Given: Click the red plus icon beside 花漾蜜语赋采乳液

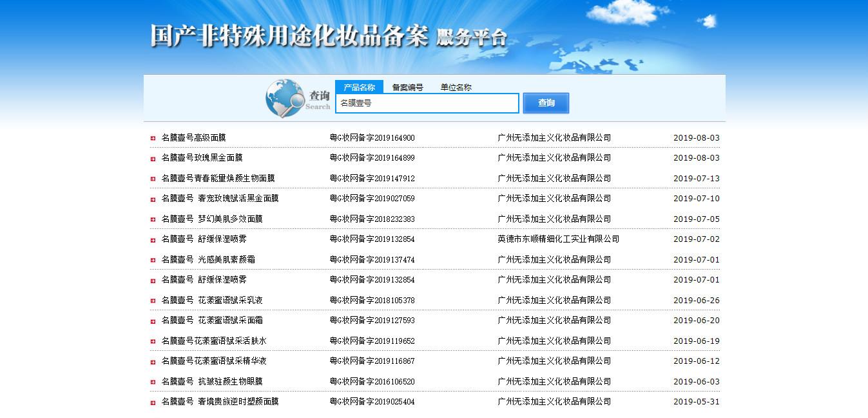Looking at the screenshot, I should click(153, 301).
